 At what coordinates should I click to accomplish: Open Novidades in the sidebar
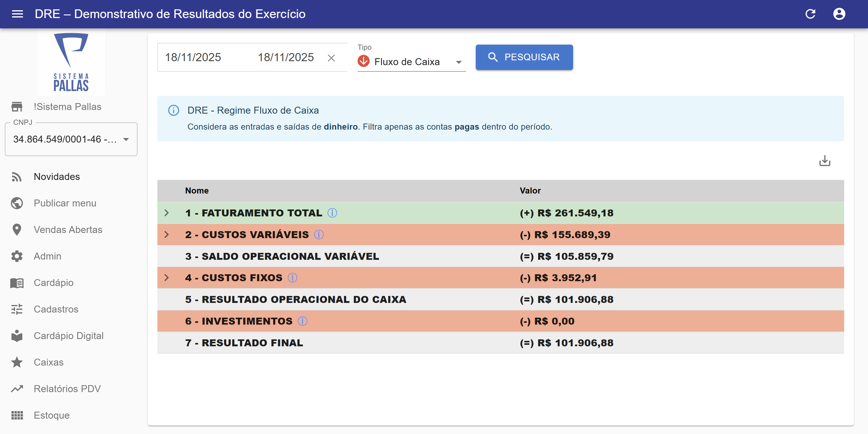(57, 177)
